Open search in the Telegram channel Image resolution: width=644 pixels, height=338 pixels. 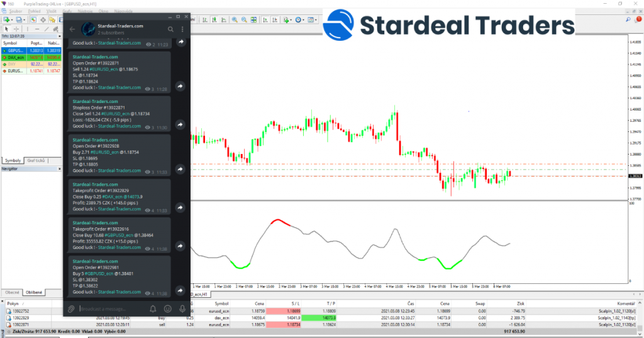(170, 29)
